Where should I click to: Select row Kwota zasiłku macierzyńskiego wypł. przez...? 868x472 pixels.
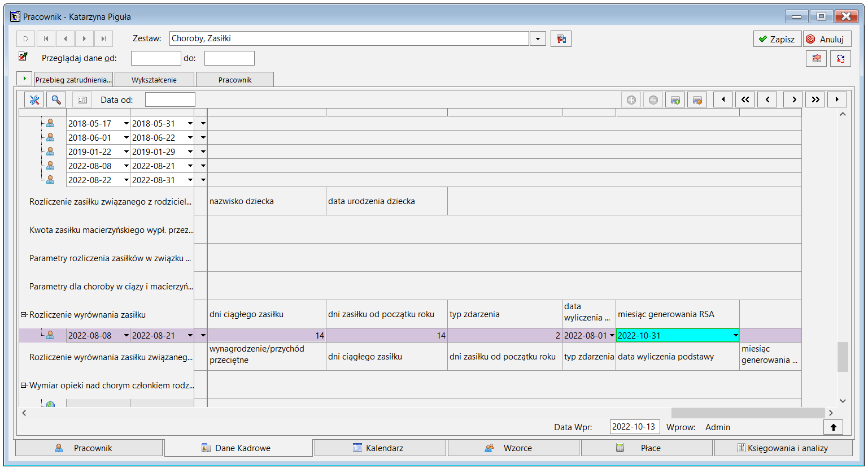point(111,229)
